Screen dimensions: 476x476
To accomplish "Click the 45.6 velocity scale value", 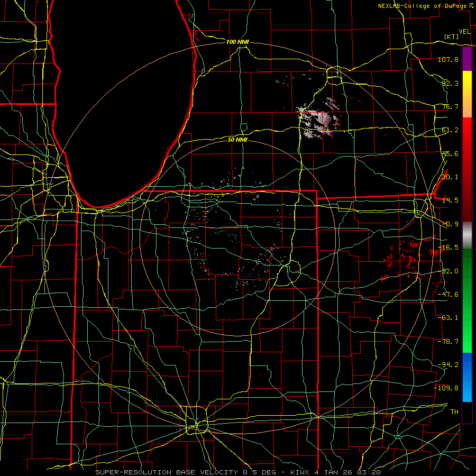I will point(450,153).
